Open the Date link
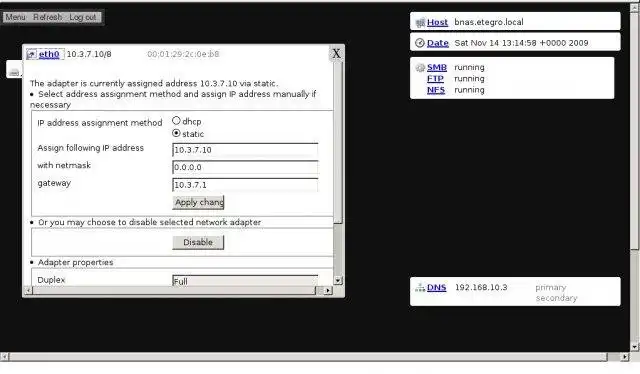Image resolution: width=640 pixels, height=374 pixels. tap(438, 43)
